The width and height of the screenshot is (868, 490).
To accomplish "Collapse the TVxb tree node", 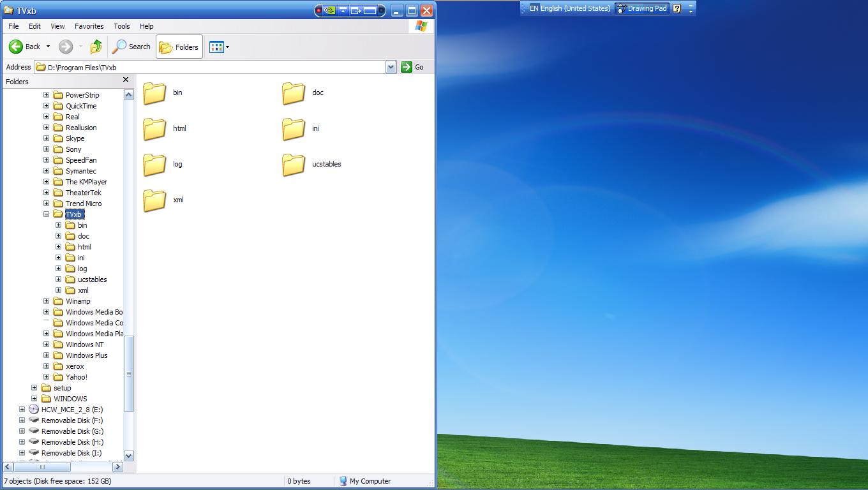I will click(46, 214).
